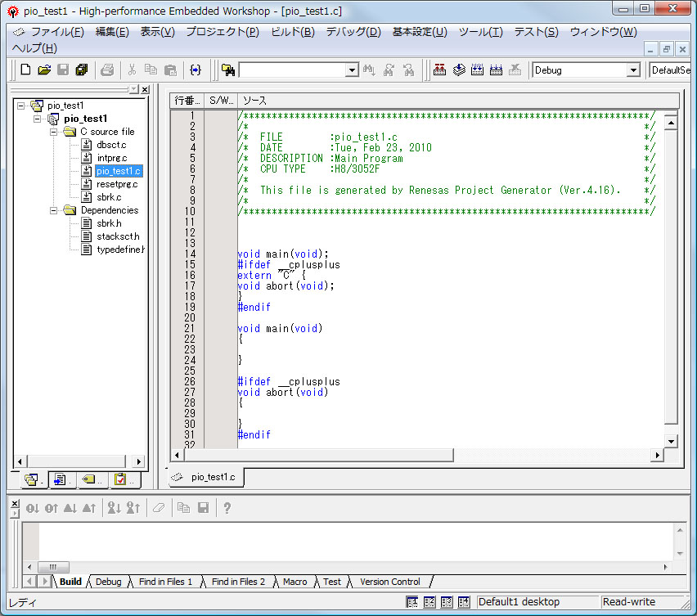Screen dimensions: 697x616
Task: Select the Version Control output tab
Action: click(389, 582)
